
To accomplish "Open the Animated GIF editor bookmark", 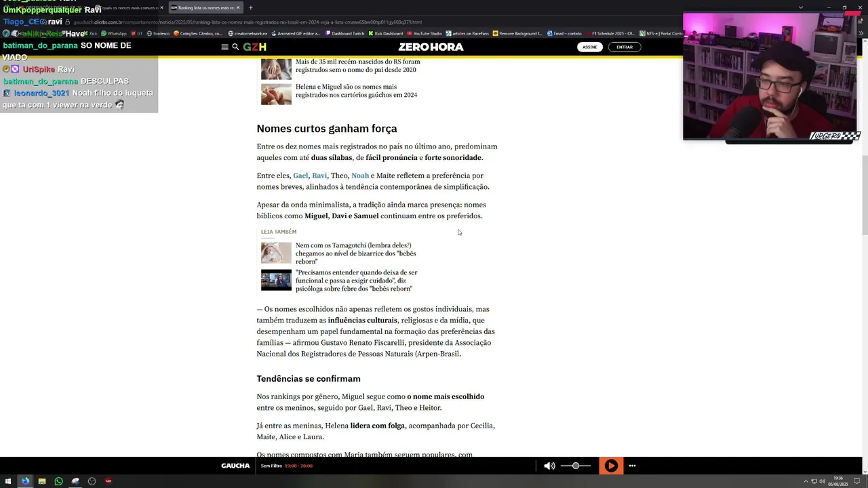I will tap(296, 33).
